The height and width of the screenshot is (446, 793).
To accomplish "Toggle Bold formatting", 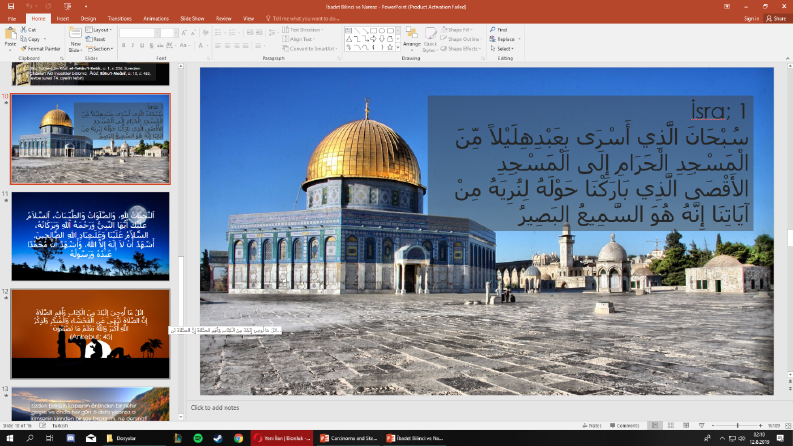I will (x=123, y=46).
